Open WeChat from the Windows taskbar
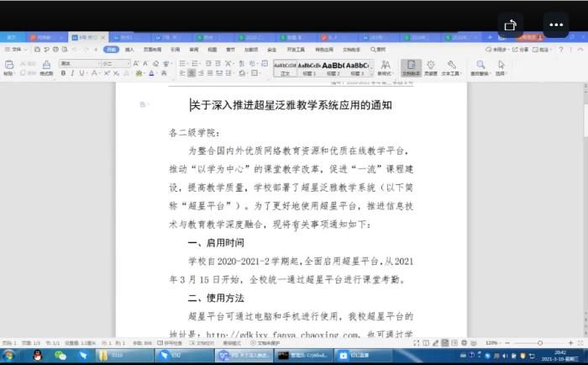Screen dimensions: 588x365 pos(60,356)
